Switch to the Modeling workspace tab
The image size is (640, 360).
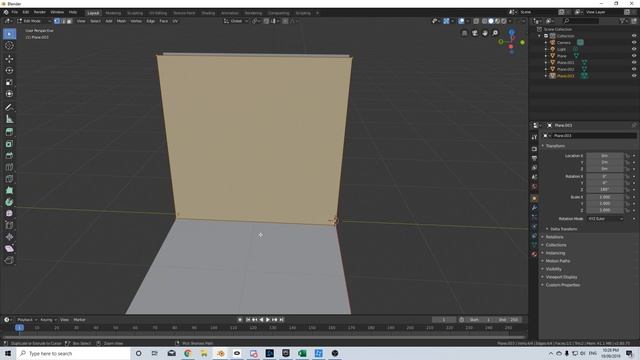point(113,13)
